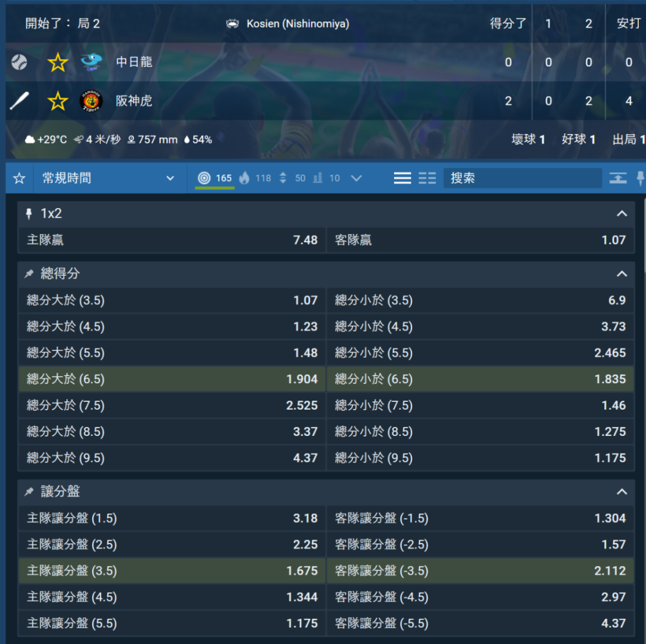The image size is (646, 644).
Task: Click the pin icon at toolbar edge
Action: [x=640, y=178]
